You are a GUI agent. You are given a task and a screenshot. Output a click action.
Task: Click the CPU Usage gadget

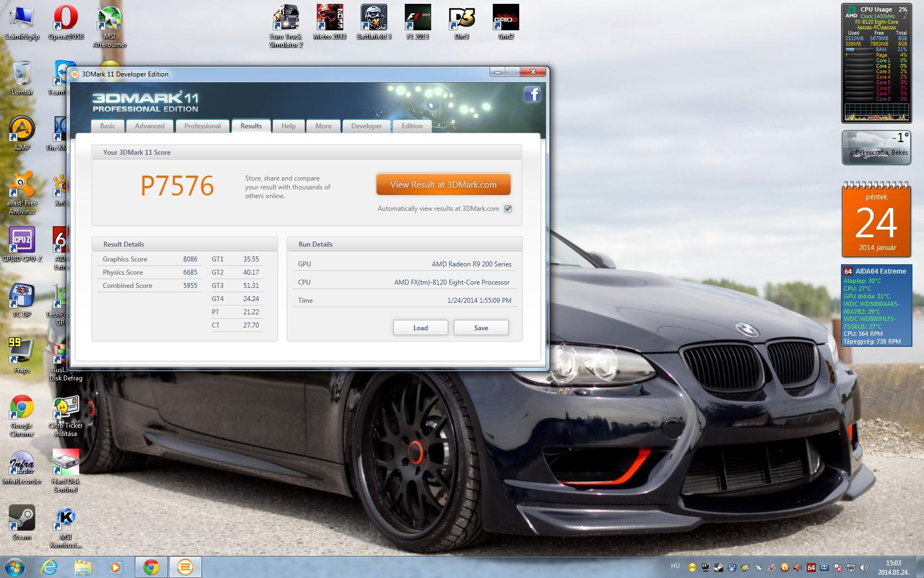[x=877, y=63]
